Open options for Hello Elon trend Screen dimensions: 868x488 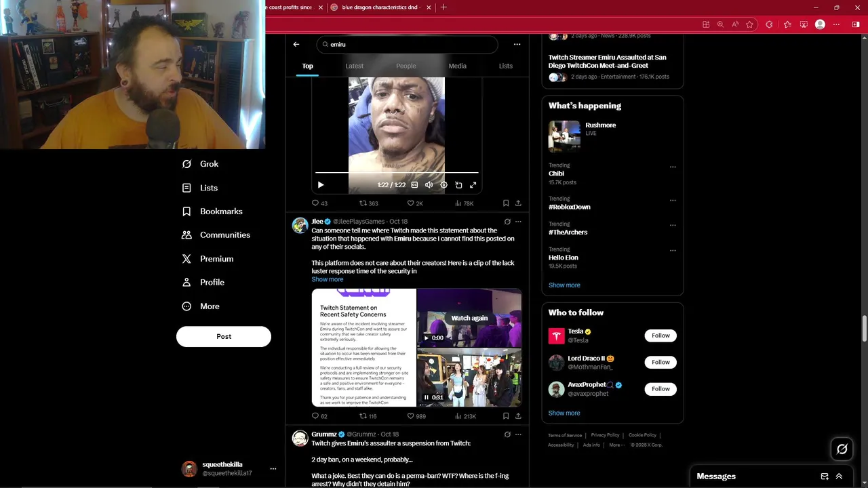pos(673,251)
